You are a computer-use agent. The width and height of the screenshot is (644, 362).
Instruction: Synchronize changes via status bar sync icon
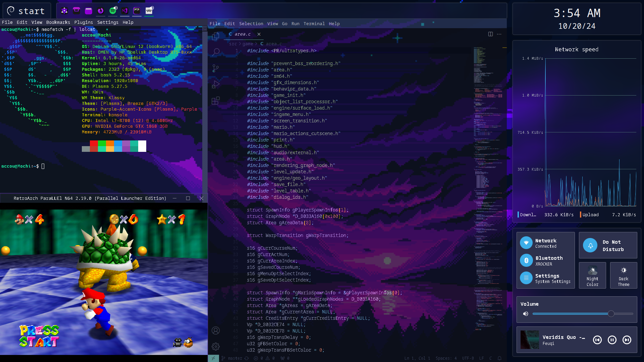(247, 358)
